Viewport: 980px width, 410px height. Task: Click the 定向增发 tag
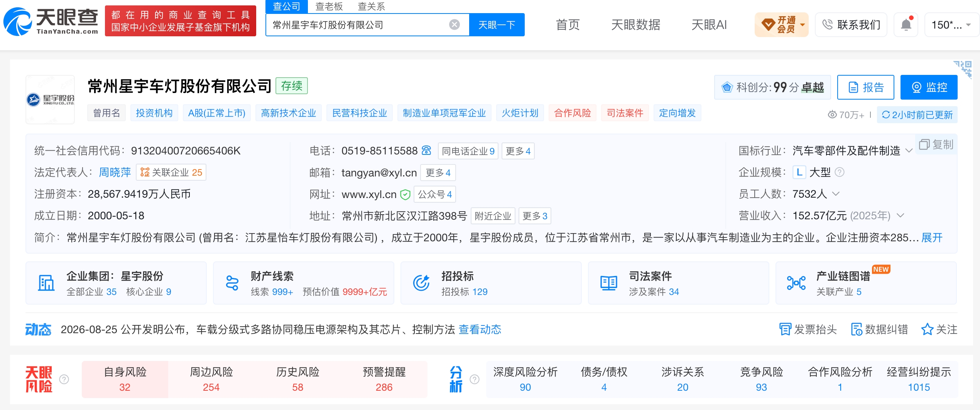678,113
